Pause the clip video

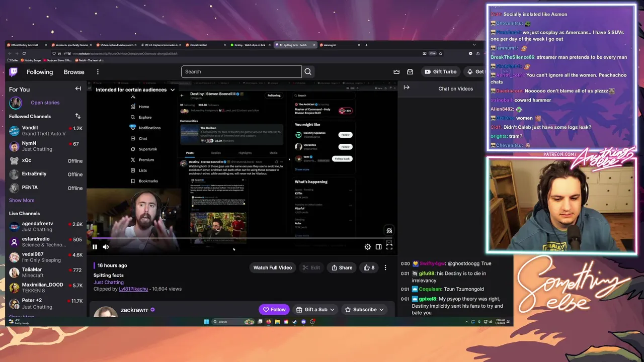pyautogui.click(x=95, y=247)
